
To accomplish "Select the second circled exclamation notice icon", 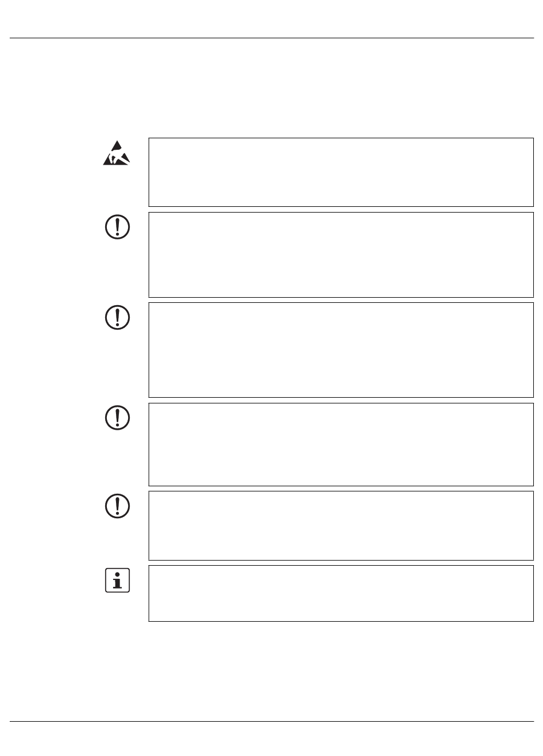I will [x=118, y=317].
